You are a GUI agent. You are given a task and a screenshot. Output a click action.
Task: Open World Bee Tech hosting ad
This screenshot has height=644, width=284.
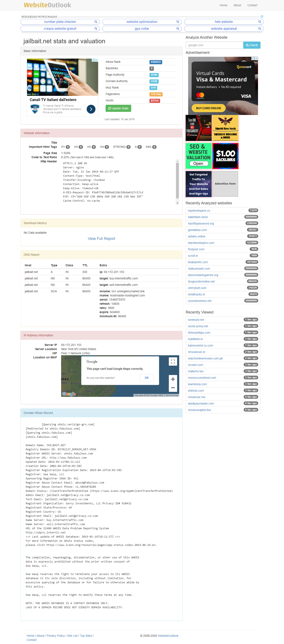225,128
